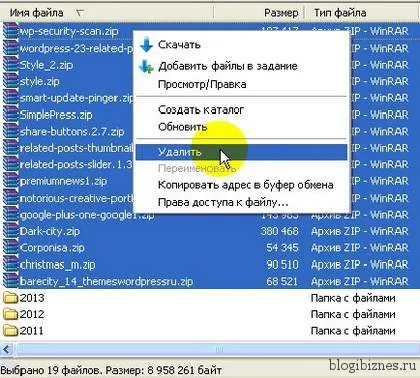
Task: Select the file Dark-city.zip
Action: [50, 231]
